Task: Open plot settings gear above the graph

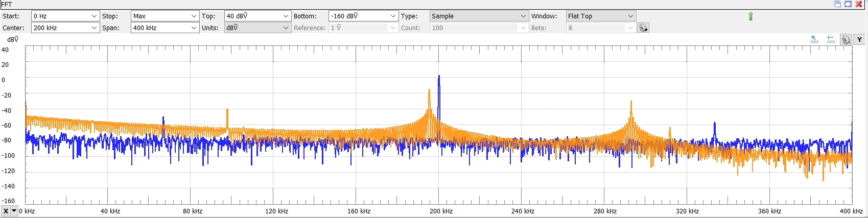Action: pyautogui.click(x=846, y=39)
